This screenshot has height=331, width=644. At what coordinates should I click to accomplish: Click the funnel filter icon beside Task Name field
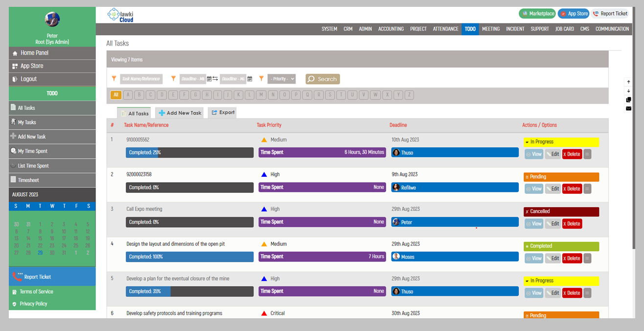114,79
